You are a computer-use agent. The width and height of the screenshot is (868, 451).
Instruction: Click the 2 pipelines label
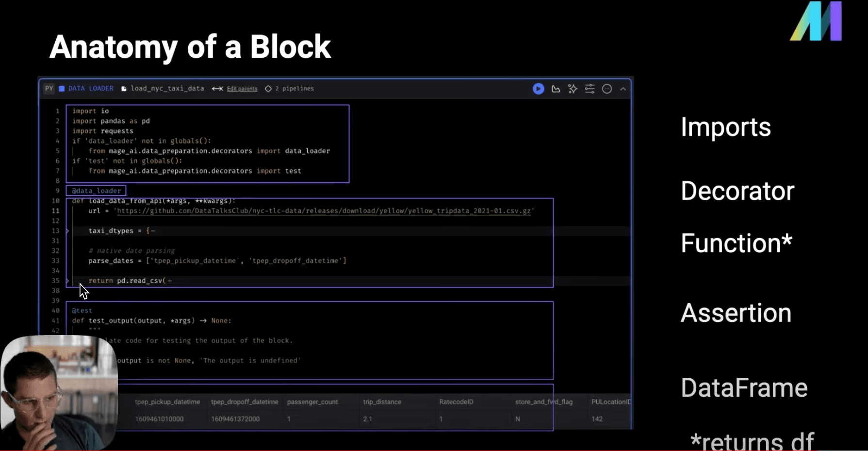pos(295,88)
